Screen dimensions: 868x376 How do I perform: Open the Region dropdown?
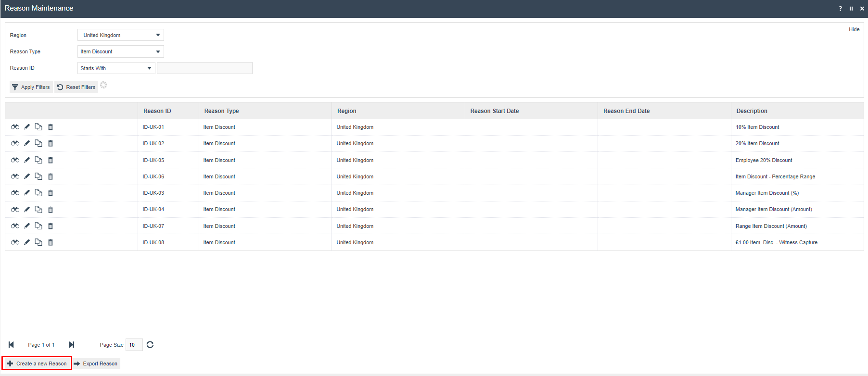[121, 35]
